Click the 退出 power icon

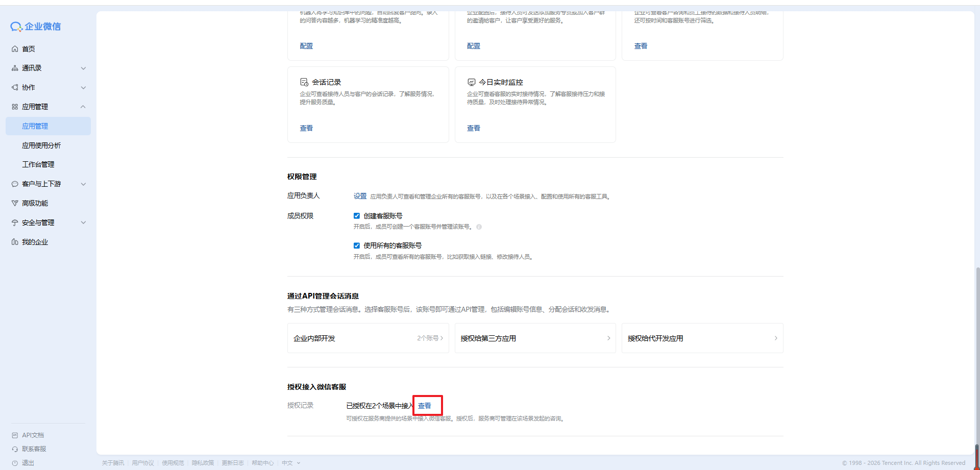click(15, 463)
